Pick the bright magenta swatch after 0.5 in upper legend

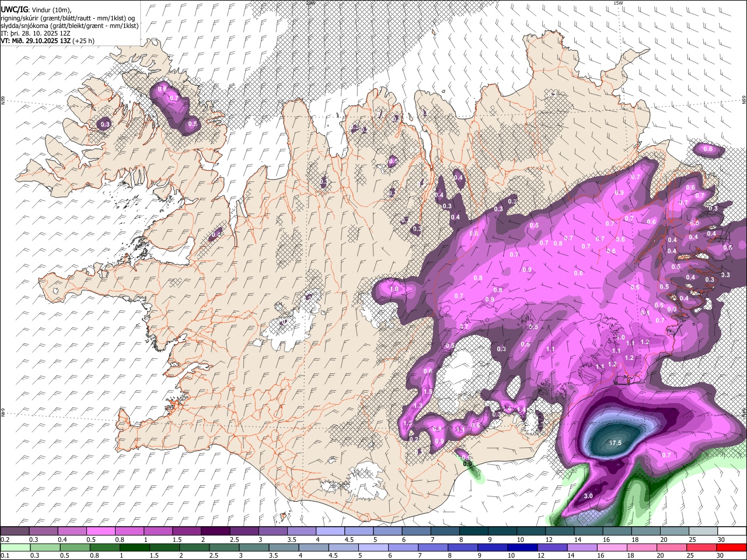click(x=100, y=531)
